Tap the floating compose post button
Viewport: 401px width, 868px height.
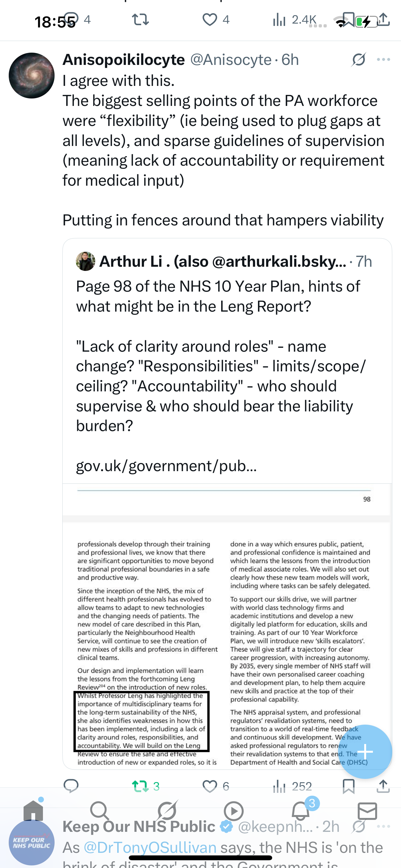(x=365, y=752)
